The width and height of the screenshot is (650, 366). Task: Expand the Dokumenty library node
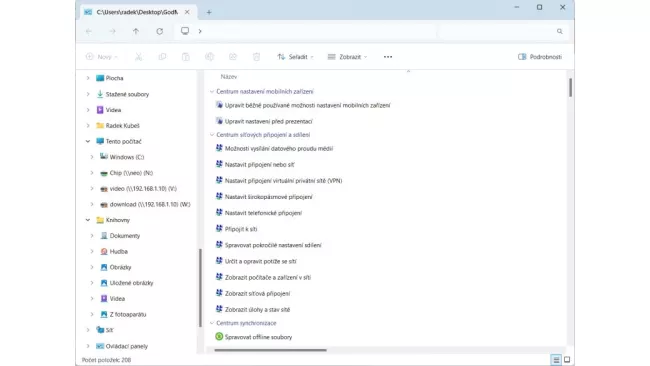[92, 235]
